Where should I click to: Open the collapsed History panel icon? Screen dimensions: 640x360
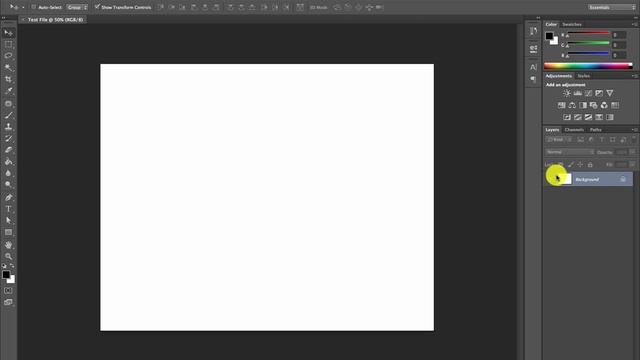click(533, 31)
